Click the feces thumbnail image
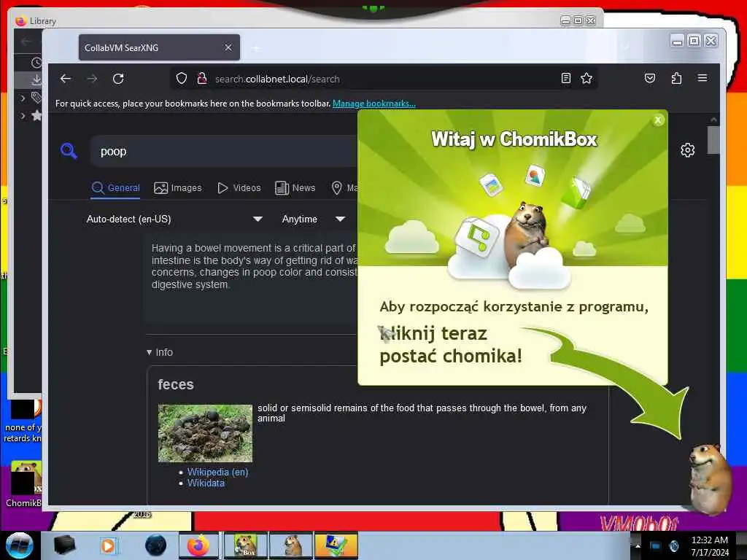This screenshot has width=747, height=560. pos(205,433)
